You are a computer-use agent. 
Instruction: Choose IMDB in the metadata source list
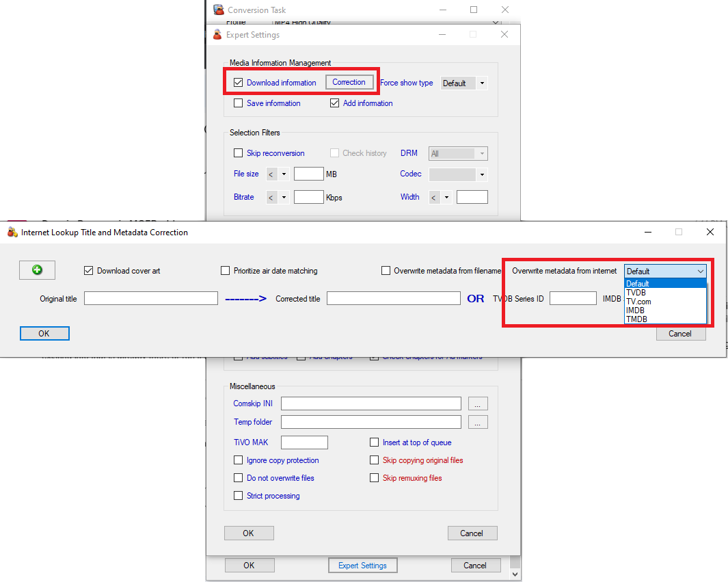[x=636, y=310]
